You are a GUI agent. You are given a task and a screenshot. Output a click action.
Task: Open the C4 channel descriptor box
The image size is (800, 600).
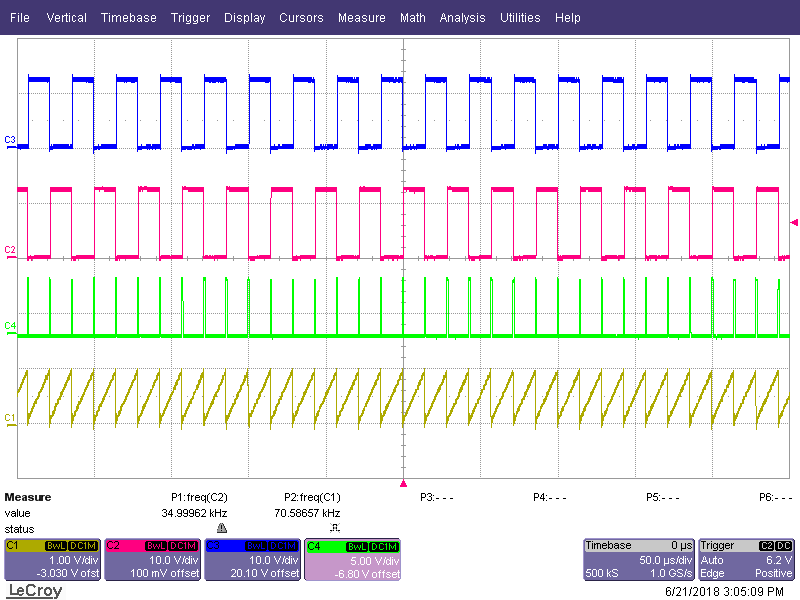point(353,560)
